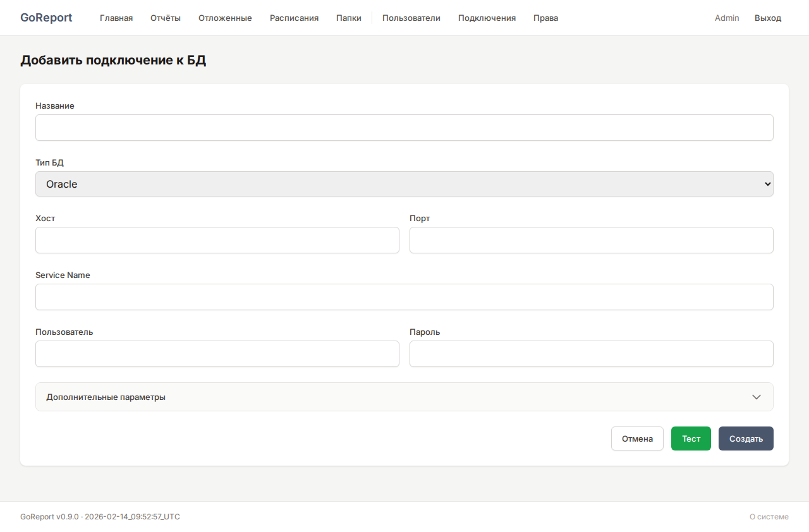This screenshot has width=809, height=532.
Task: Select the Отложенные menu item
Action: [225, 18]
